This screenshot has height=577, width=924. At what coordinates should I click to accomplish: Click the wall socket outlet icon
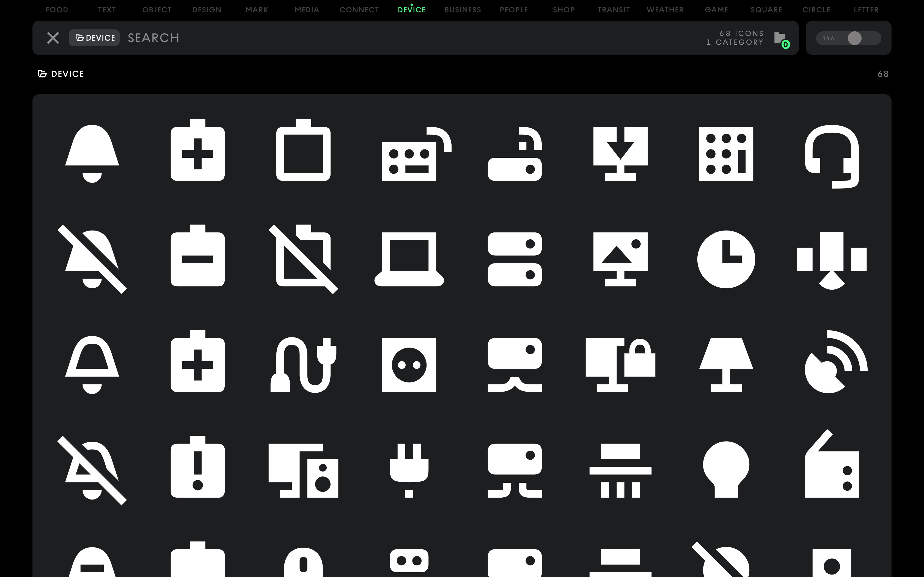(409, 365)
